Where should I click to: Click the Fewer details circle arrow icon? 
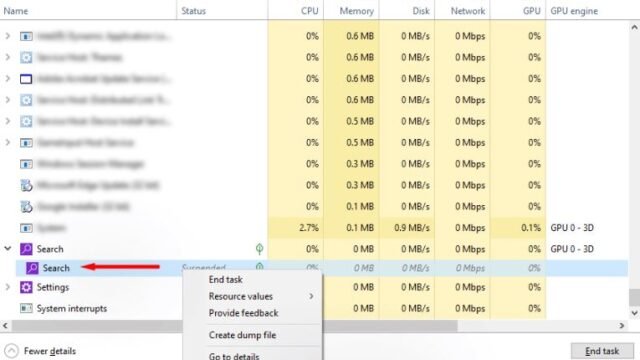tap(11, 351)
